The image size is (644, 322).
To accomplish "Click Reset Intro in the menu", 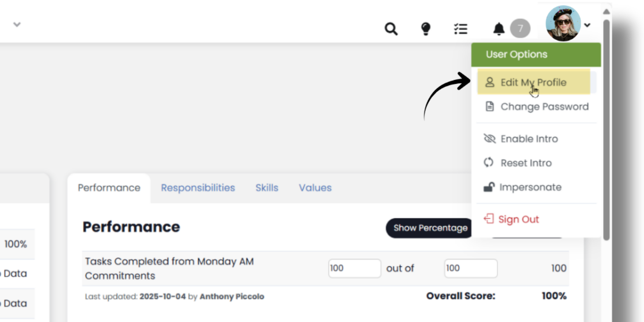I will 526,163.
